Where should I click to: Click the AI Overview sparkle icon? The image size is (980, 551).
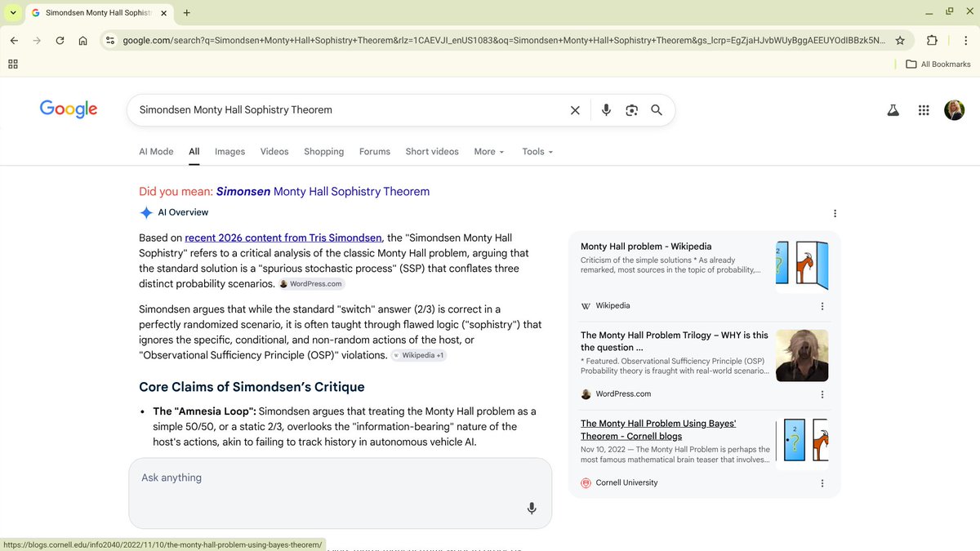point(146,213)
